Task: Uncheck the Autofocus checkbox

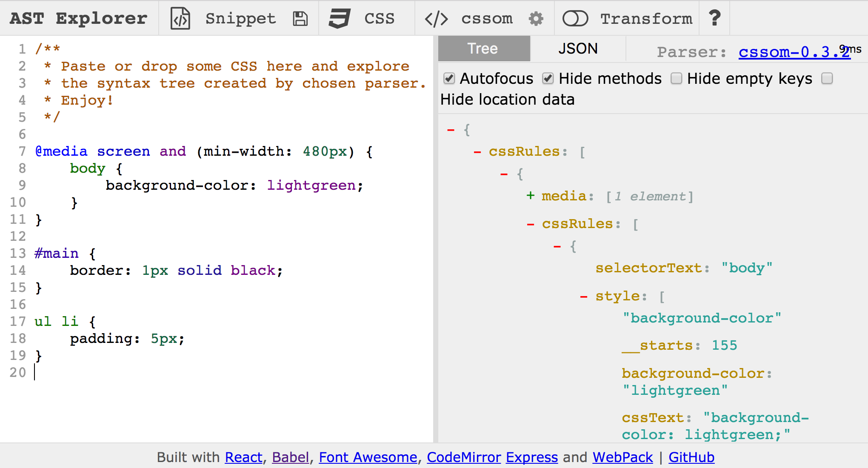Action: pos(449,79)
